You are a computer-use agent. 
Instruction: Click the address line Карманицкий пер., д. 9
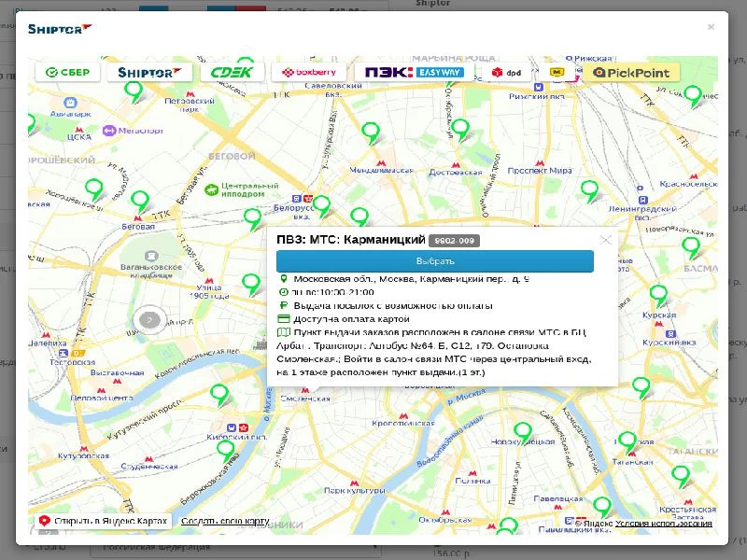pyautogui.click(x=411, y=279)
